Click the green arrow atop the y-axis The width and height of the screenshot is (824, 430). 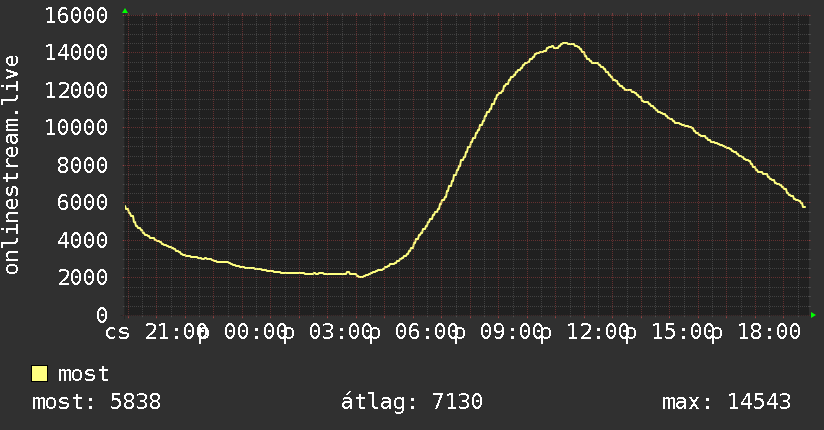(x=125, y=11)
